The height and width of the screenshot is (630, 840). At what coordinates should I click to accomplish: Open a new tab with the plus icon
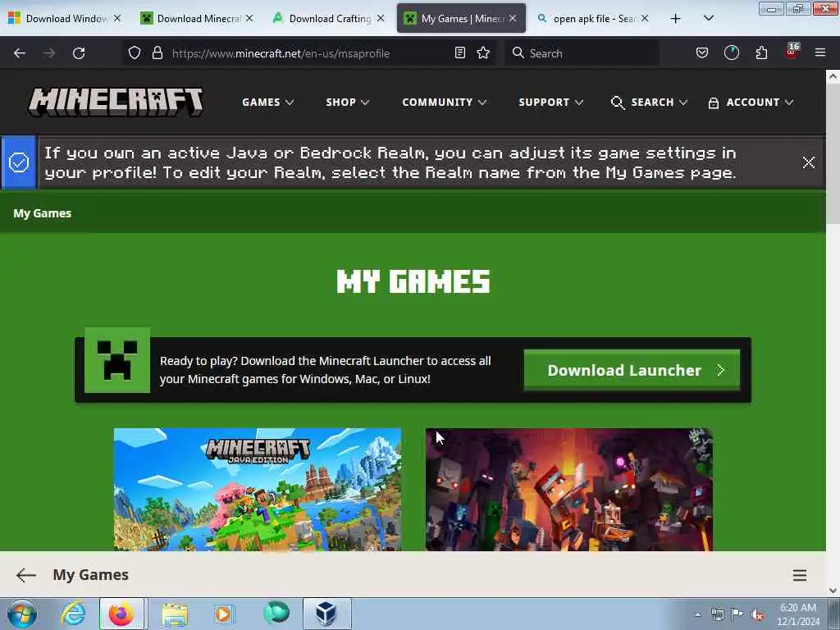click(x=676, y=19)
